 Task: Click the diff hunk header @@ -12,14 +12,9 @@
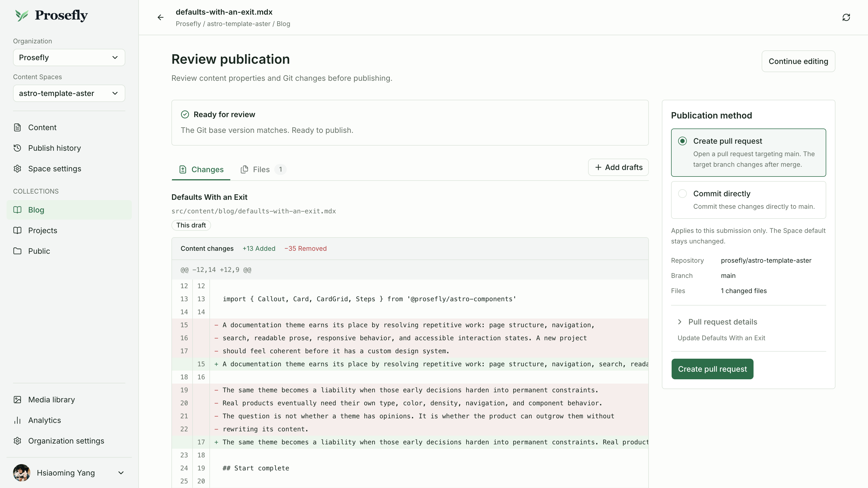click(216, 270)
